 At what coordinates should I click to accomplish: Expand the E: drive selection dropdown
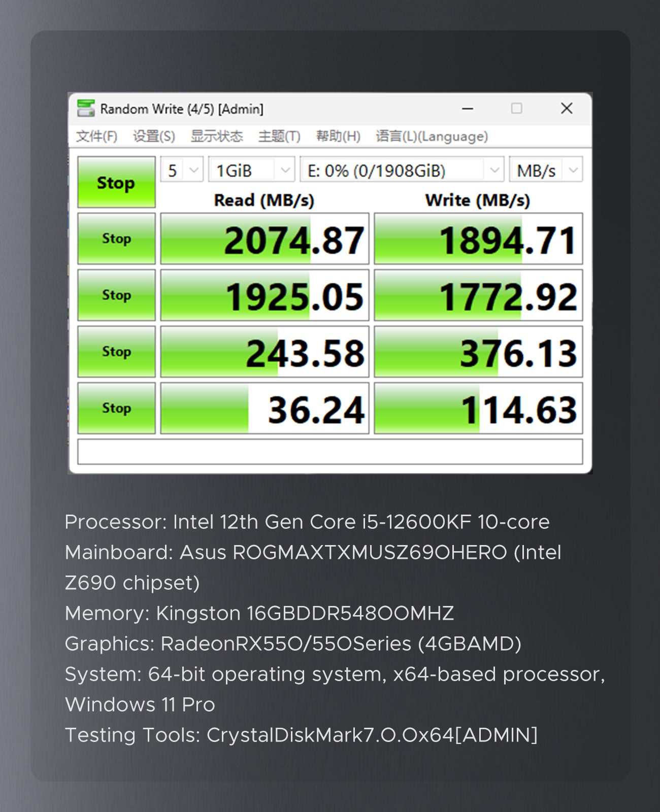pos(402,170)
